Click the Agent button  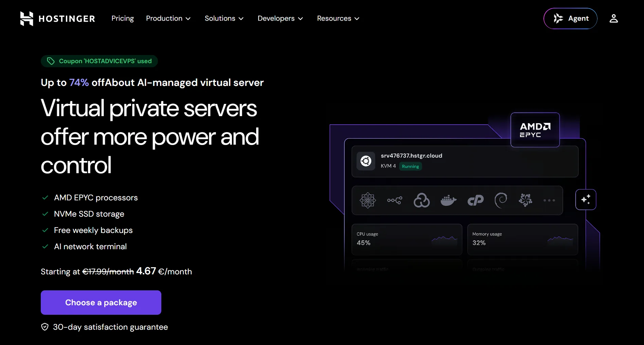pyautogui.click(x=570, y=18)
